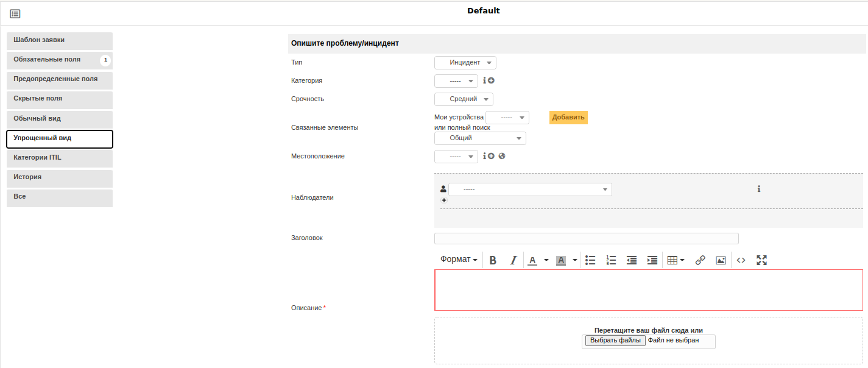This screenshot has width=868, height=368.
Task: Insert a numbered list
Action: point(611,260)
